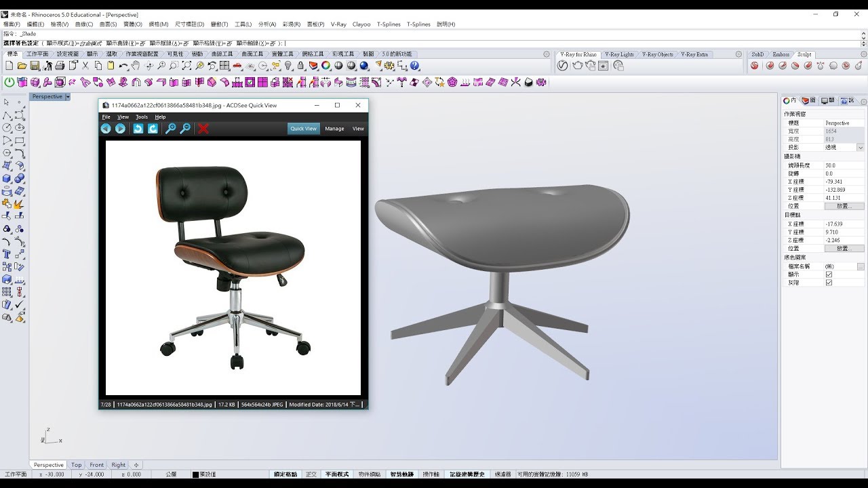Click the padlock lock objects icon

pyautogui.click(x=300, y=66)
